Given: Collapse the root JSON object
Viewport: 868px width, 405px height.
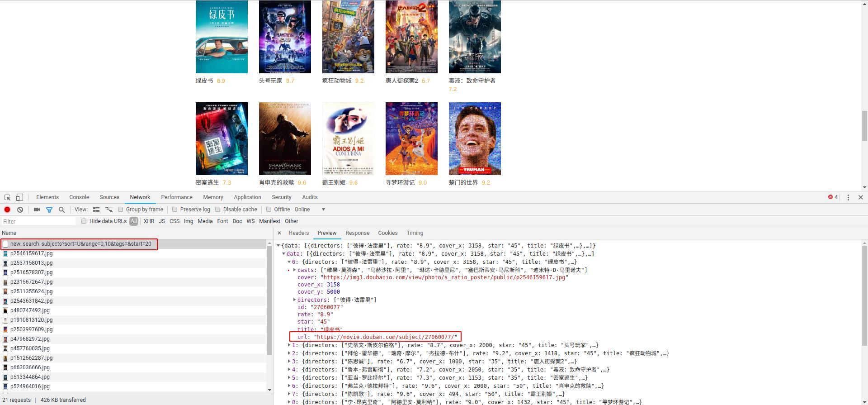Looking at the screenshot, I should [278, 246].
